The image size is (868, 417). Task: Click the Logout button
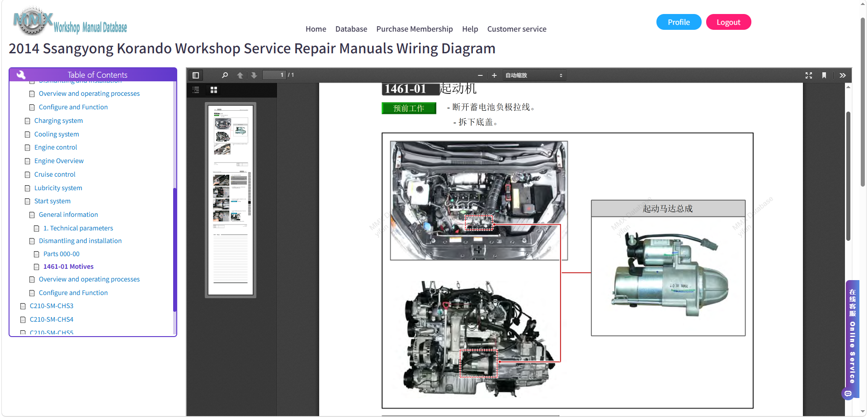click(x=728, y=22)
